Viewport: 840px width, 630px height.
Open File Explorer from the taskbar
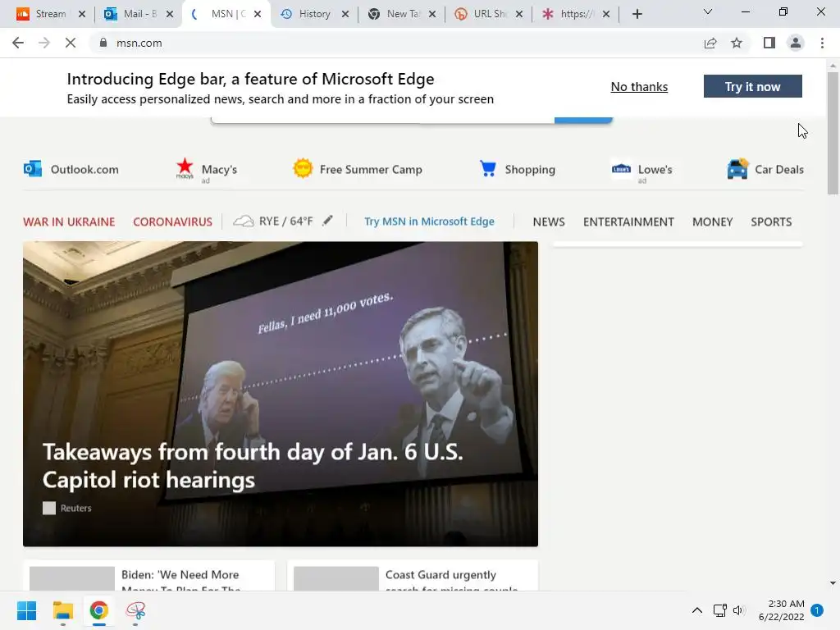point(62,610)
